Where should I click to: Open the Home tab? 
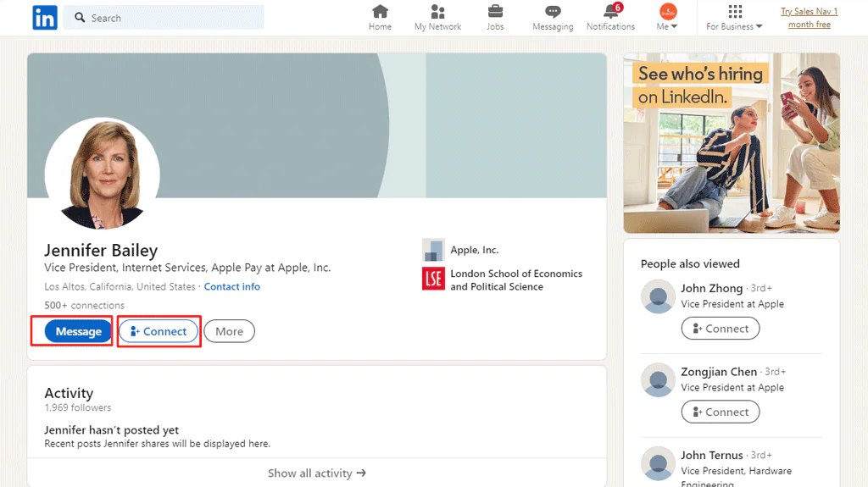[x=380, y=18]
